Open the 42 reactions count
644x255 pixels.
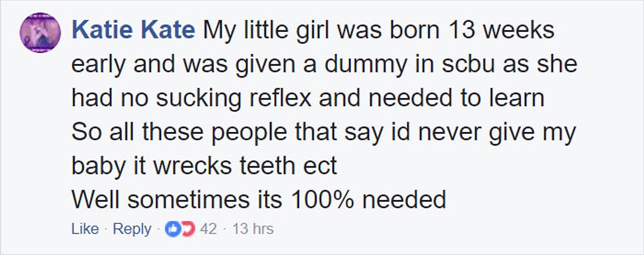208,229
